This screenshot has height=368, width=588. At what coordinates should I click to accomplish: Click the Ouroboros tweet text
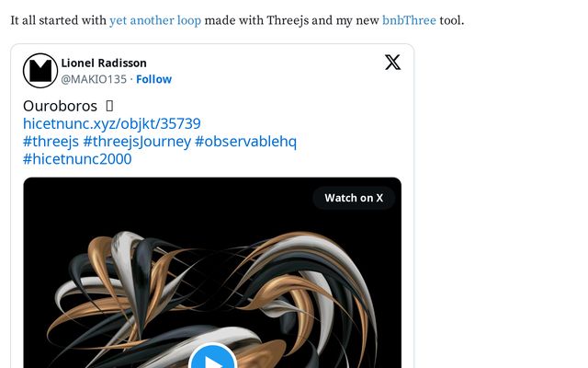pos(60,106)
